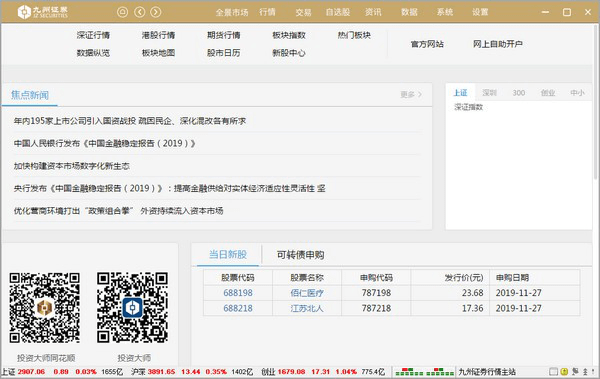This screenshot has width=600, height=379.
Task: Click issue price 17.36
Action: coord(473,308)
